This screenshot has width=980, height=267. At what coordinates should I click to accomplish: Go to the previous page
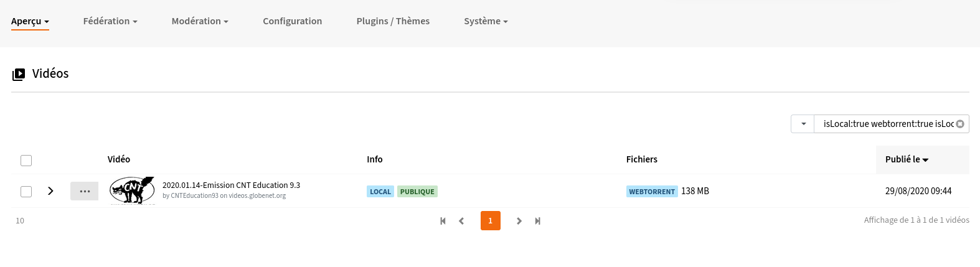tap(461, 221)
